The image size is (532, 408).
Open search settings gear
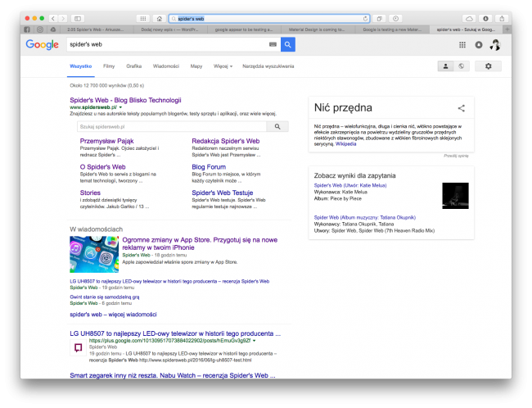click(x=488, y=66)
